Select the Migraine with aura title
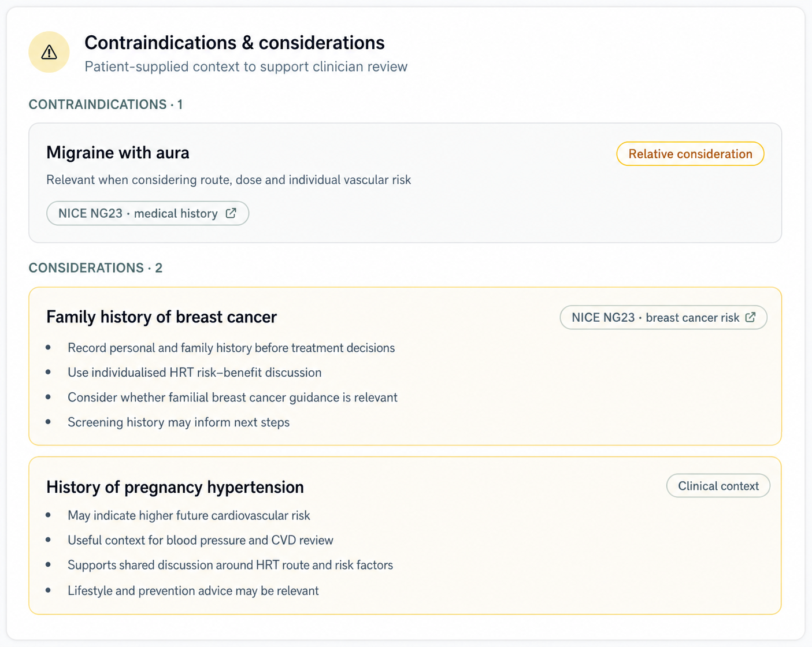This screenshot has width=812, height=647. [118, 153]
